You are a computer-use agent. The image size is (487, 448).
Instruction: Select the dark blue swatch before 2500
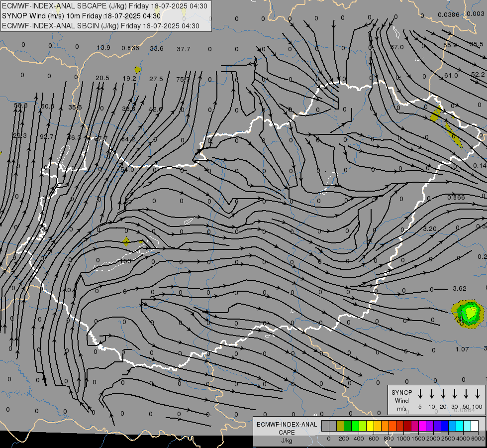(x=444, y=426)
